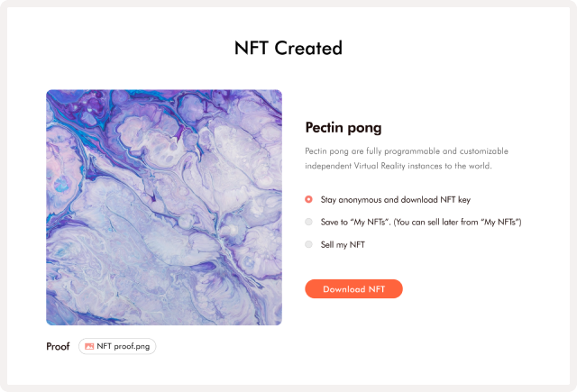Open the NFT proof.png file chip
The height and width of the screenshot is (392, 577).
(x=117, y=346)
